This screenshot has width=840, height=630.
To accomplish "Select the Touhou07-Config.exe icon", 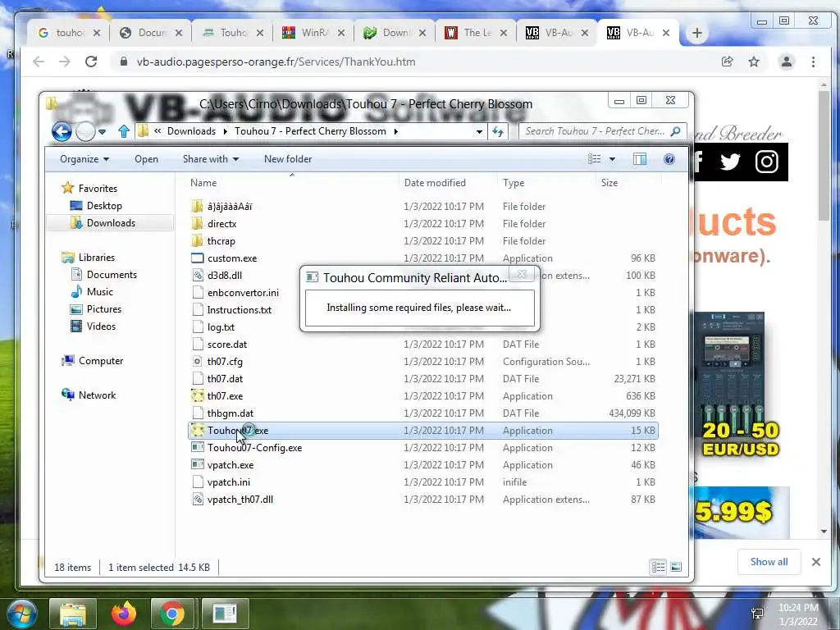I will point(198,447).
